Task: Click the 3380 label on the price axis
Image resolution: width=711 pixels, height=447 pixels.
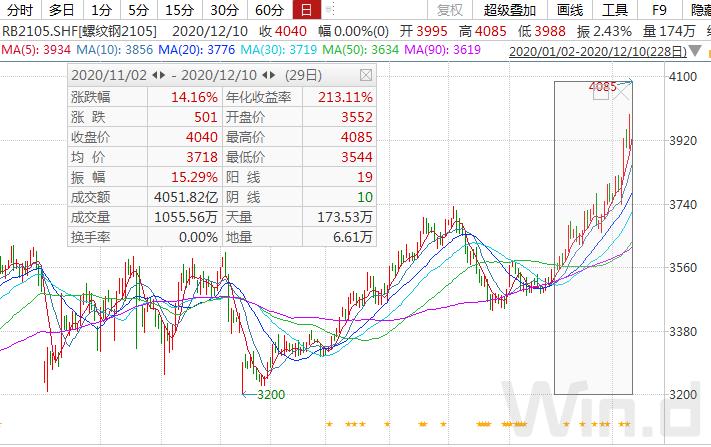Action: pyautogui.click(x=683, y=331)
